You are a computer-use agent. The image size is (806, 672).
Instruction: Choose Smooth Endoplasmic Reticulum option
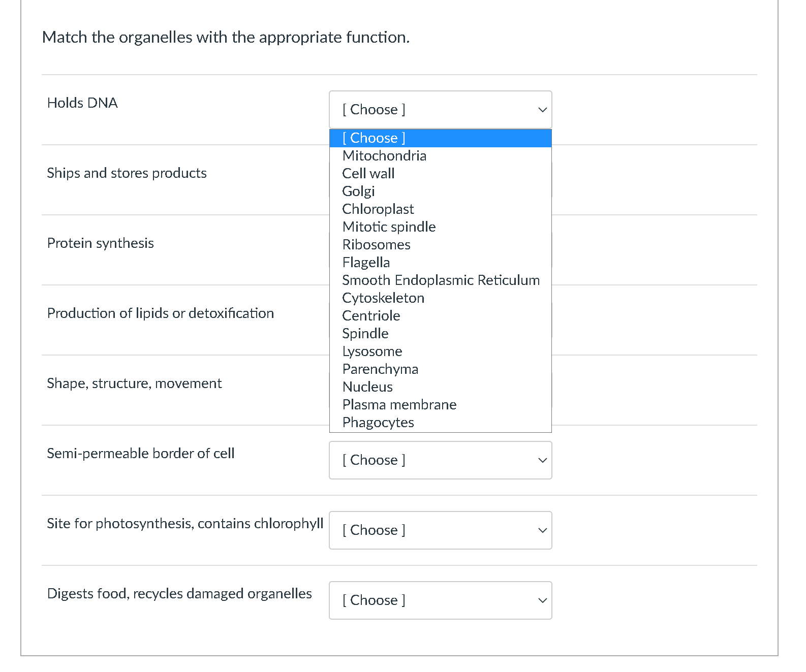tap(440, 280)
